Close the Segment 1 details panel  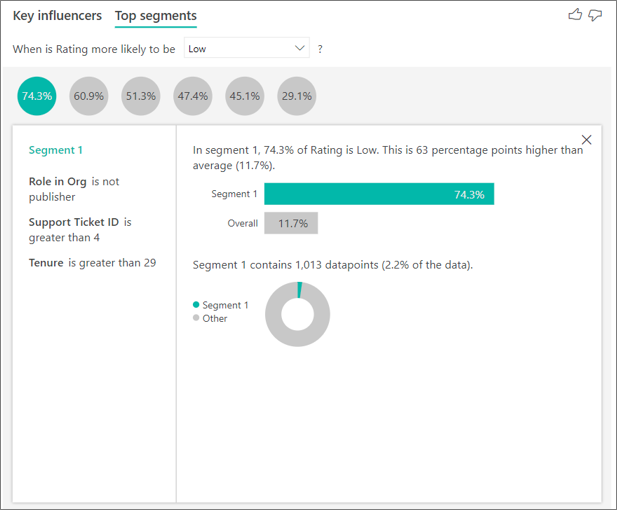[586, 140]
